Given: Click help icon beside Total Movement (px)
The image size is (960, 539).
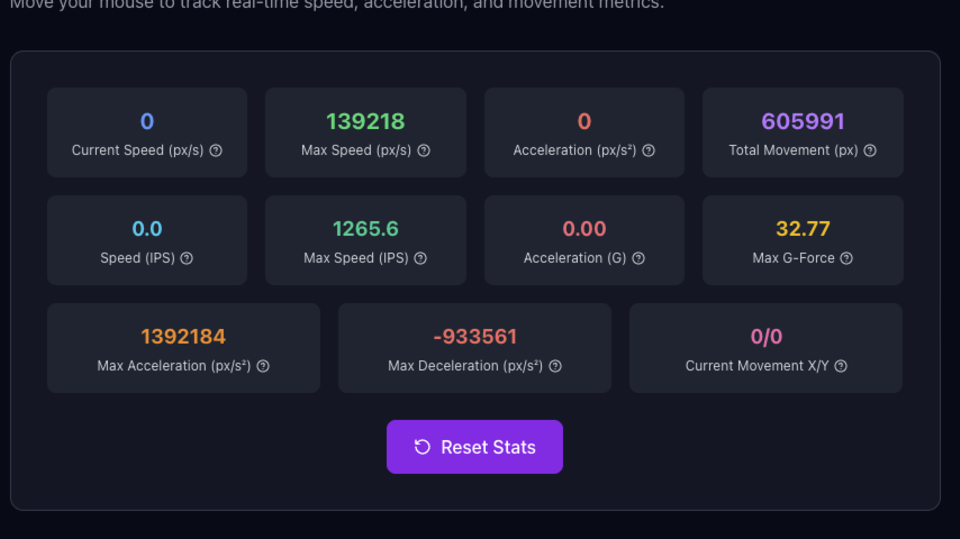Looking at the screenshot, I should 870,151.
